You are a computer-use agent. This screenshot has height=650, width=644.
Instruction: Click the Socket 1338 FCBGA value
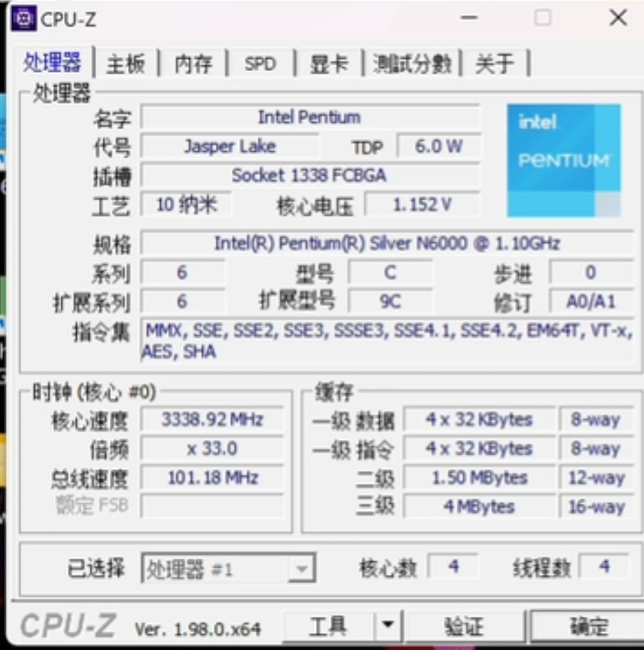[x=309, y=175]
